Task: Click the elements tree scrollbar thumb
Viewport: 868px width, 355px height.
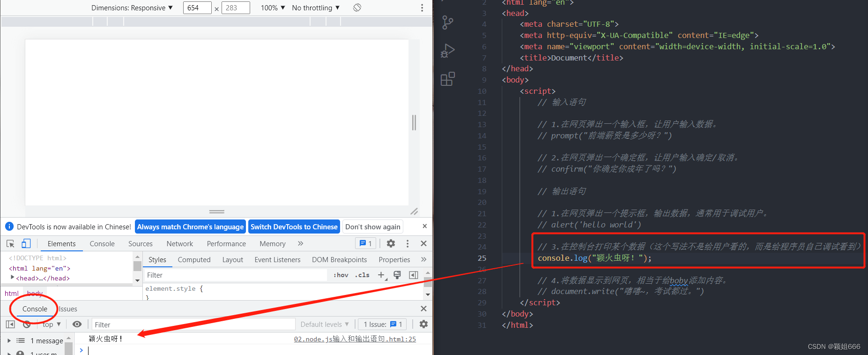Action: click(x=137, y=266)
